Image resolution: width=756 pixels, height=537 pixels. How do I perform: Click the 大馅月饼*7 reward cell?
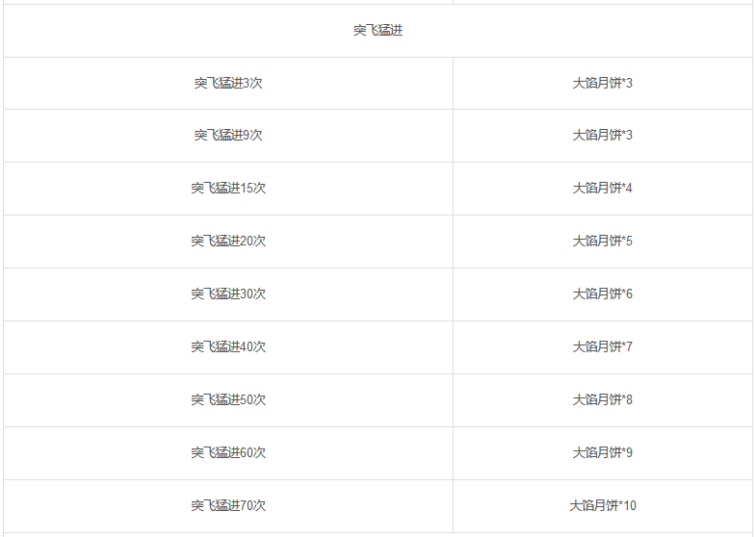click(602, 346)
